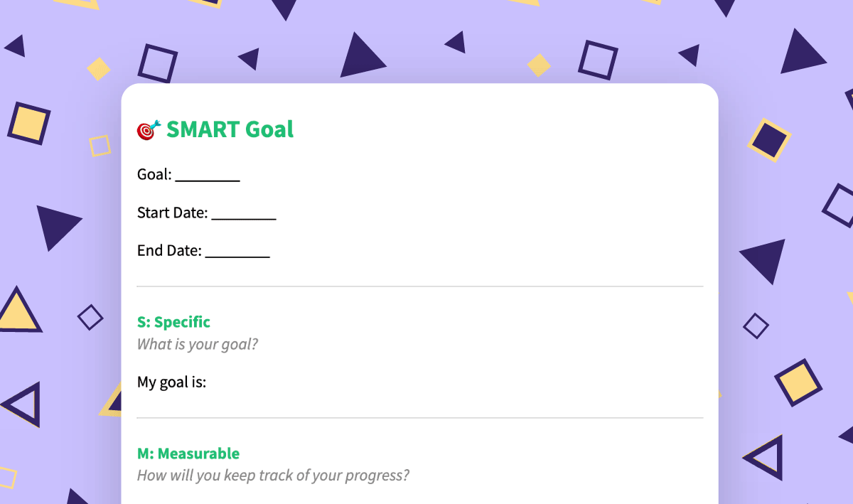The image size is (853, 504).
Task: Click the dark diamond with yellow border
Action: tap(768, 139)
